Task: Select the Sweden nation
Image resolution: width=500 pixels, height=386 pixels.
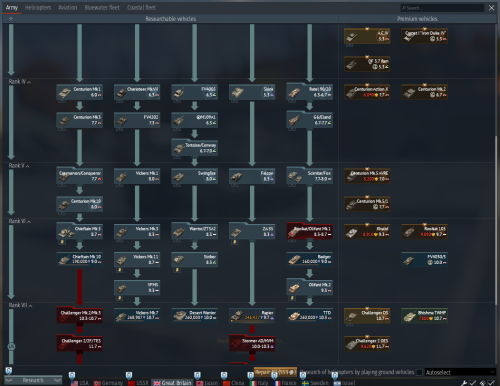Action: pos(315,383)
